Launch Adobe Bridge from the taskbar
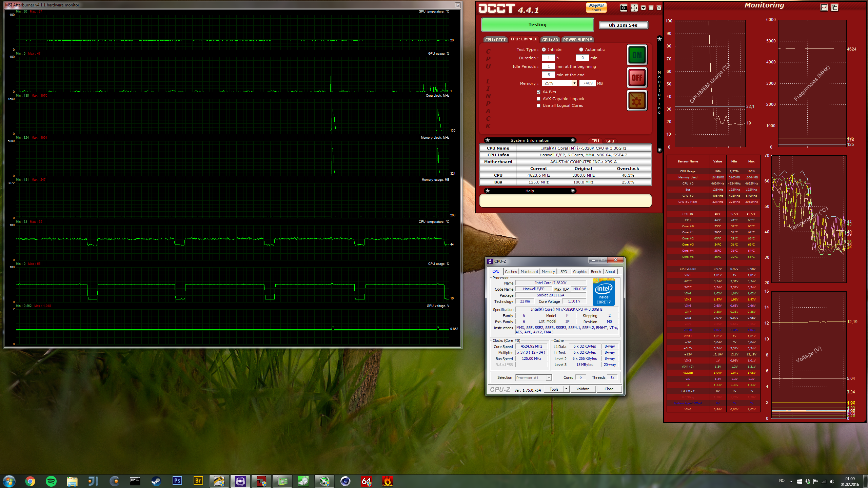 coord(198,481)
